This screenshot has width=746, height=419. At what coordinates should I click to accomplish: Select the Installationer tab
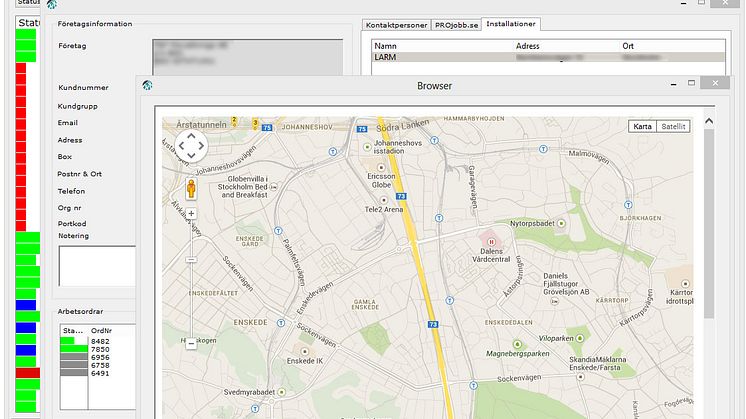click(x=511, y=24)
